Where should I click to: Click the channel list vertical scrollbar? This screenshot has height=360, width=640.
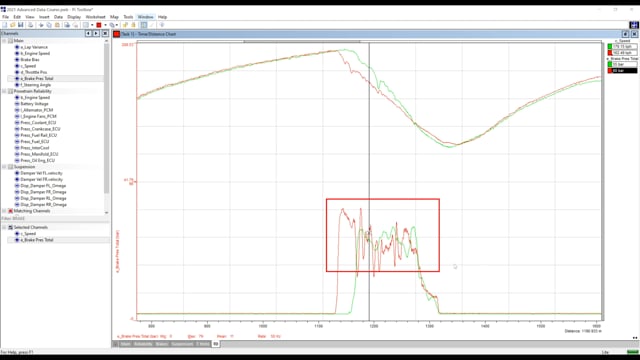107,118
